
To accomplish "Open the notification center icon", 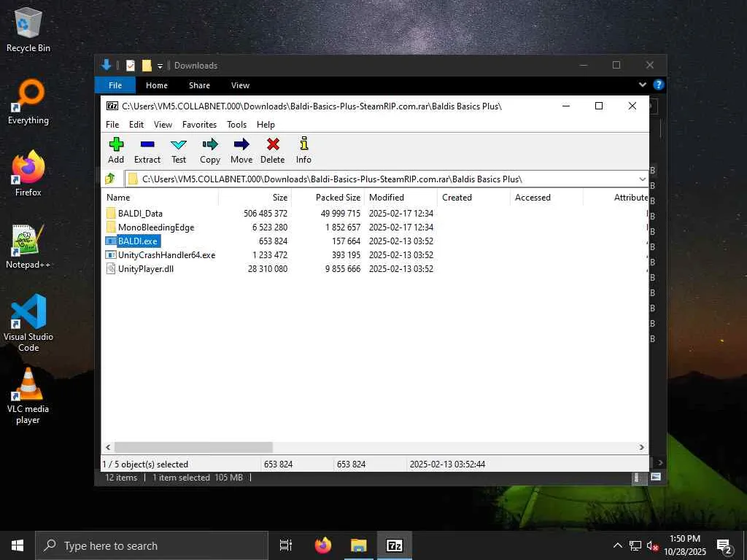I will [724, 545].
